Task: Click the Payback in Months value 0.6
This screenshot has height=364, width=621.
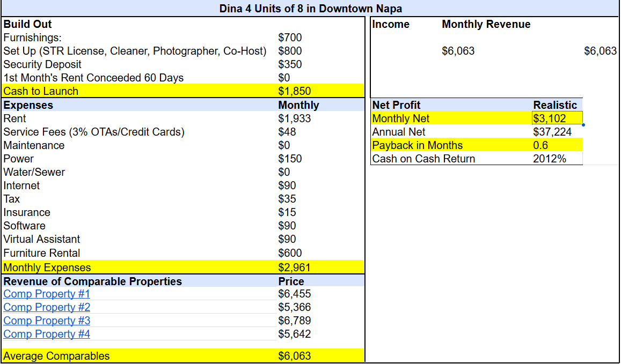Action: (x=540, y=145)
